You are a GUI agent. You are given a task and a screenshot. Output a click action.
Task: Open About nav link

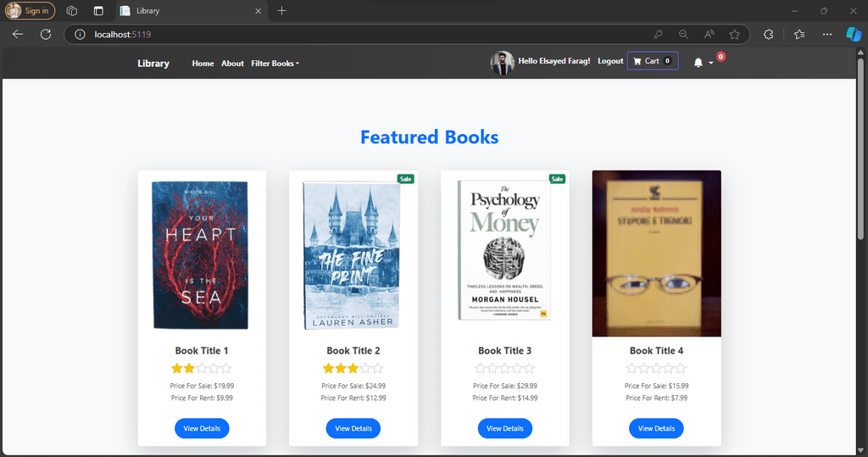click(x=232, y=63)
